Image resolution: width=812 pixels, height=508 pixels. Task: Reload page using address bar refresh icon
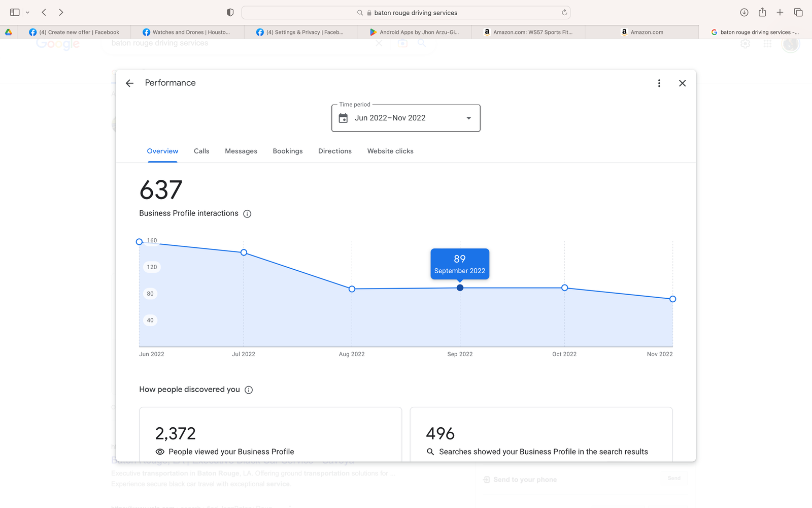pyautogui.click(x=564, y=13)
